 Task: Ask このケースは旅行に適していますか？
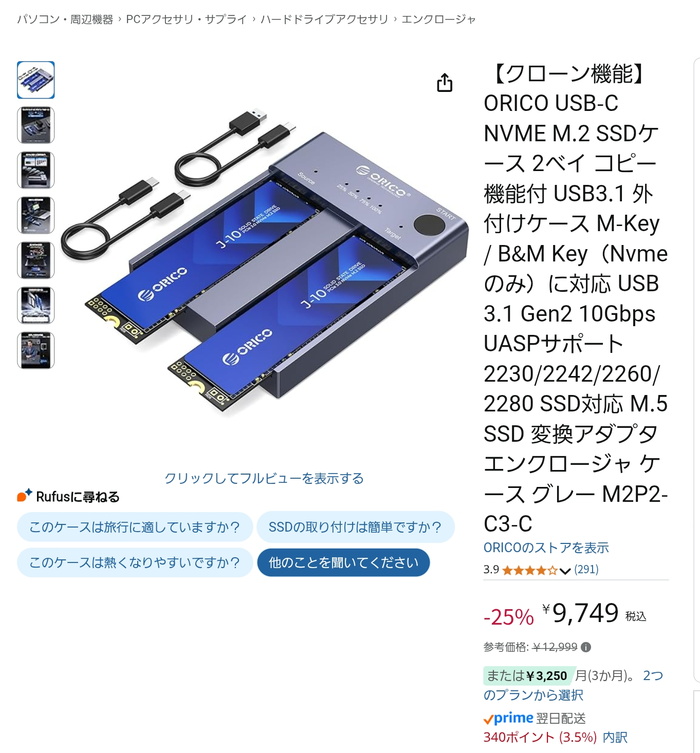click(135, 527)
